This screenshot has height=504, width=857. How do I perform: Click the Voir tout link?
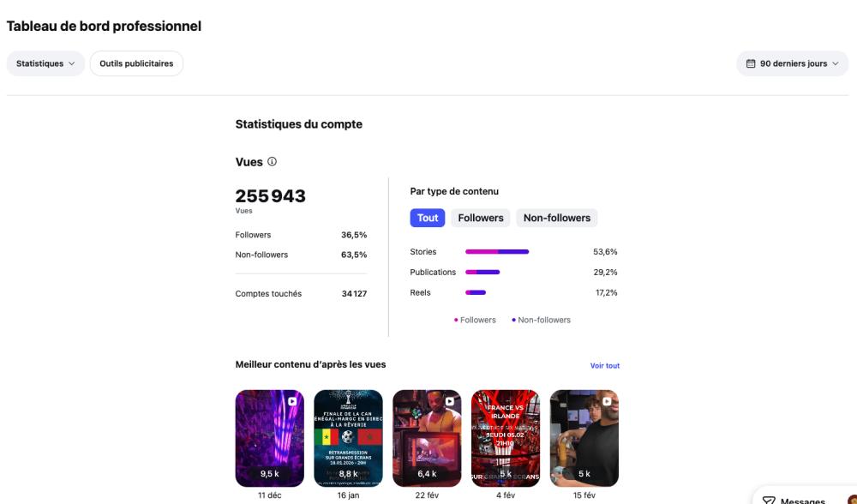coord(604,366)
